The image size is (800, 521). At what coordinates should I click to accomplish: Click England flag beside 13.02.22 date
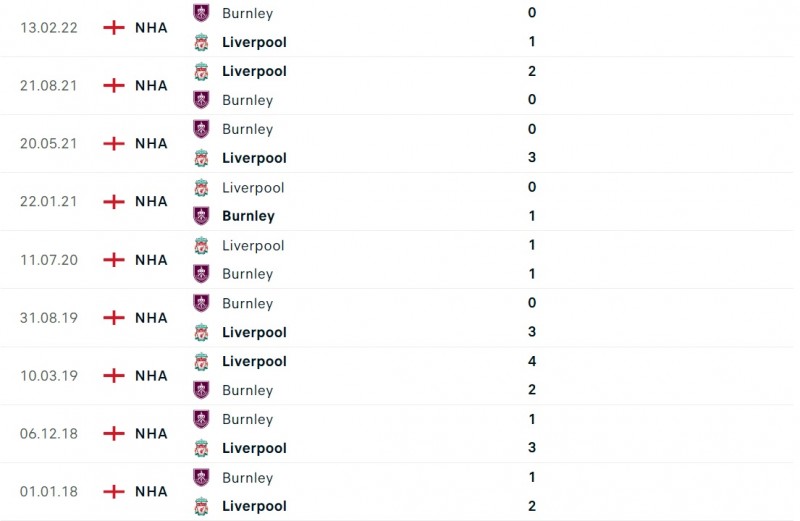click(114, 27)
